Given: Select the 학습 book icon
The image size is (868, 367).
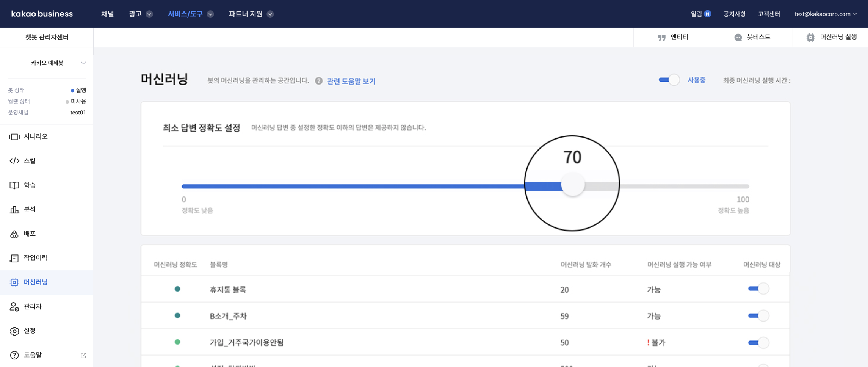Looking at the screenshot, I should pyautogui.click(x=14, y=185).
